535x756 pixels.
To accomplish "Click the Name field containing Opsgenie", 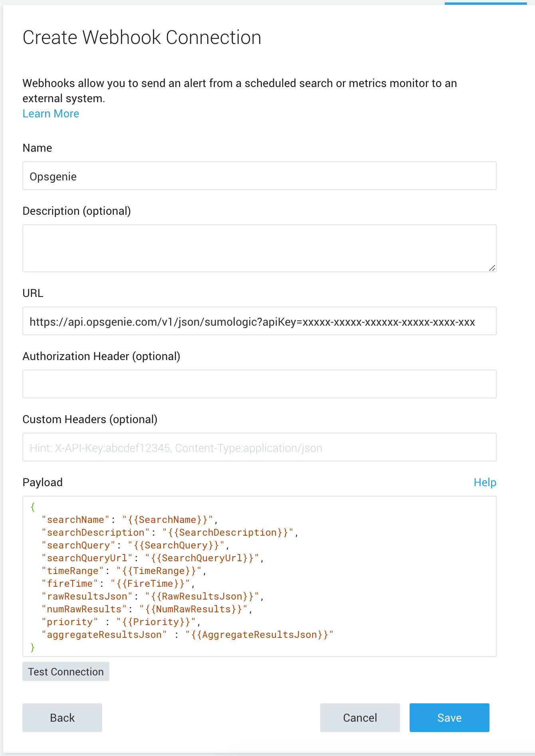I will coord(259,176).
